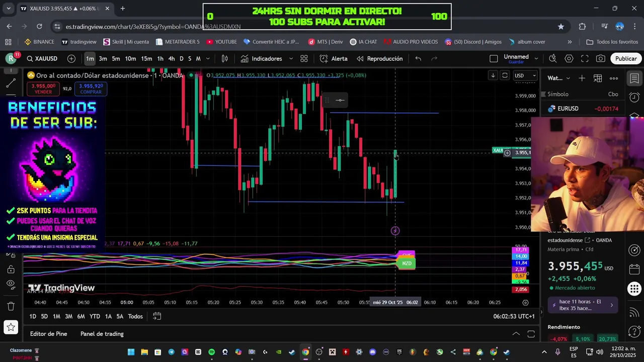The image size is (644, 362).
Task: Open the news item 'El Ibex 35 hace...'
Action: point(583,305)
